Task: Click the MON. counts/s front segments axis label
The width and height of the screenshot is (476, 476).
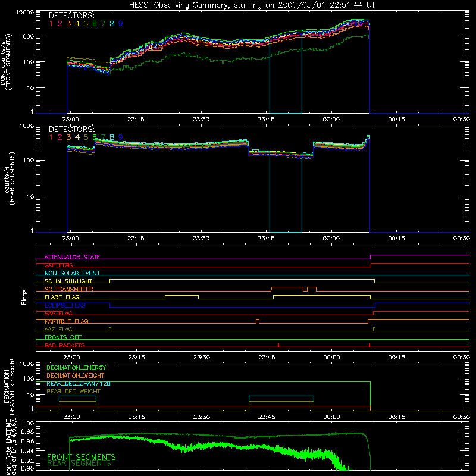Action: [6, 62]
